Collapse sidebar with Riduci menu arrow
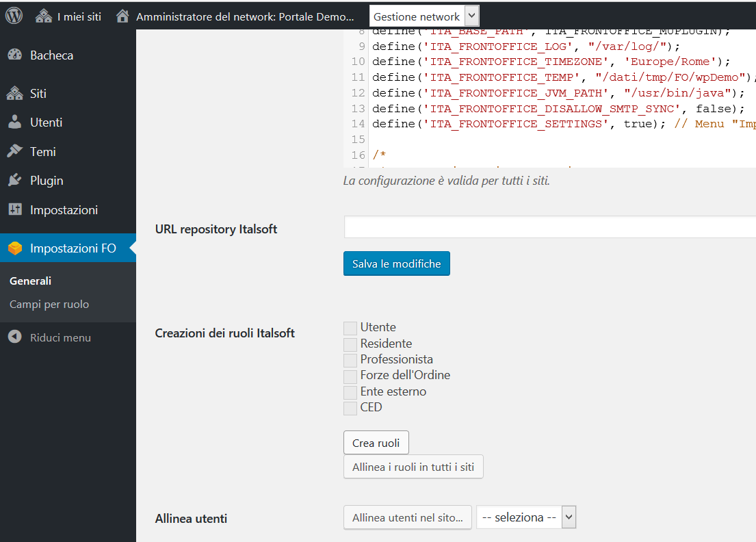 point(15,337)
